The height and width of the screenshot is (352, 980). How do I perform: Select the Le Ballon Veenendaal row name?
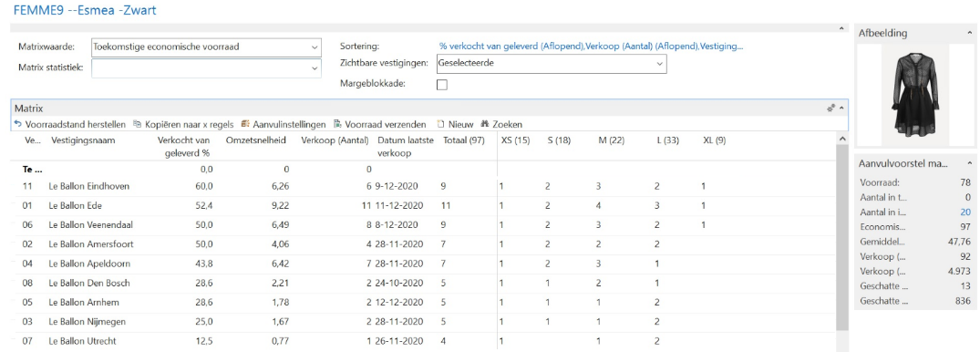[x=90, y=225]
